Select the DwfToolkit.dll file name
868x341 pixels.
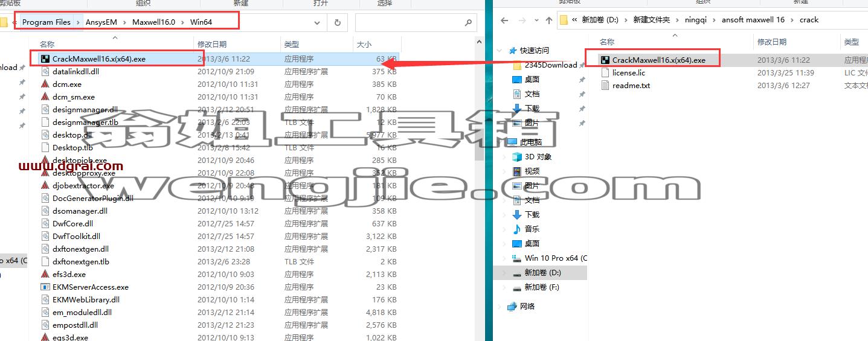click(76, 236)
